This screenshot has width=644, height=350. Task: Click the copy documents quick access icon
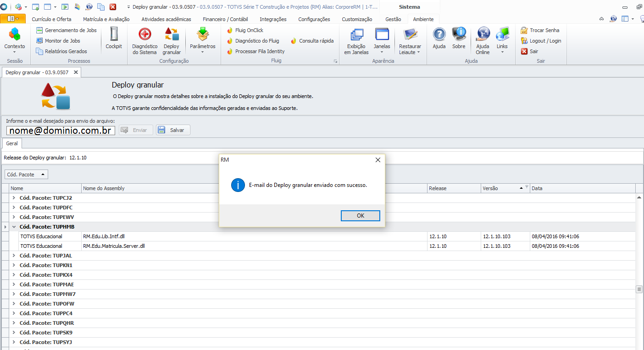coord(101,7)
